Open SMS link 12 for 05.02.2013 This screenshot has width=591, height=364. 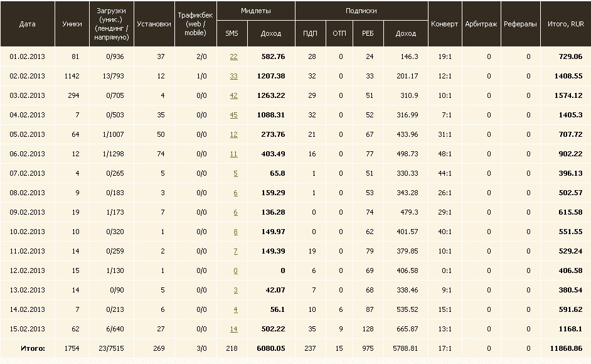[233, 134]
